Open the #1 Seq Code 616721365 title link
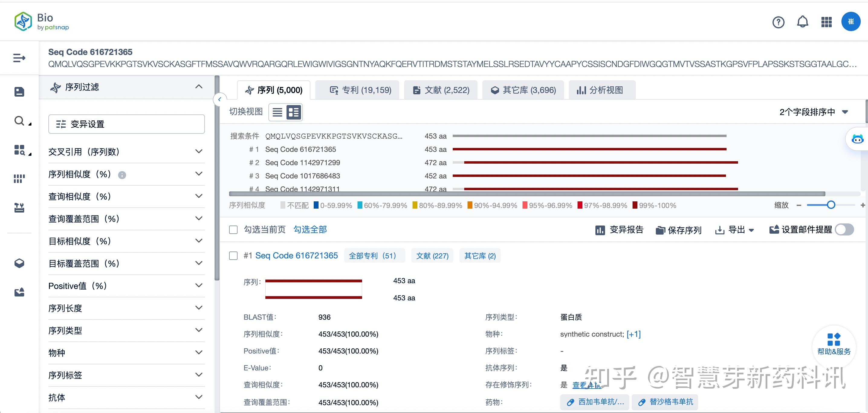Screen dimensions: 868x413 tap(296, 255)
